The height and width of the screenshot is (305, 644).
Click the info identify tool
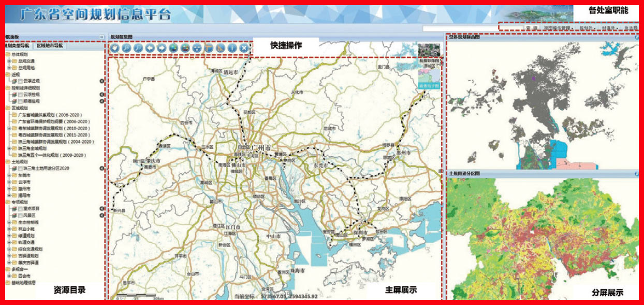[x=232, y=48]
